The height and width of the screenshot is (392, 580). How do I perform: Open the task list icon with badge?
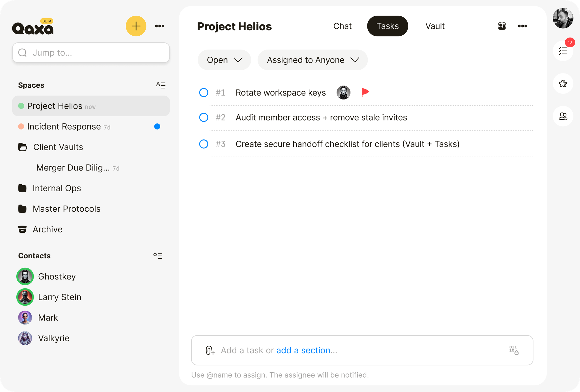point(563,51)
